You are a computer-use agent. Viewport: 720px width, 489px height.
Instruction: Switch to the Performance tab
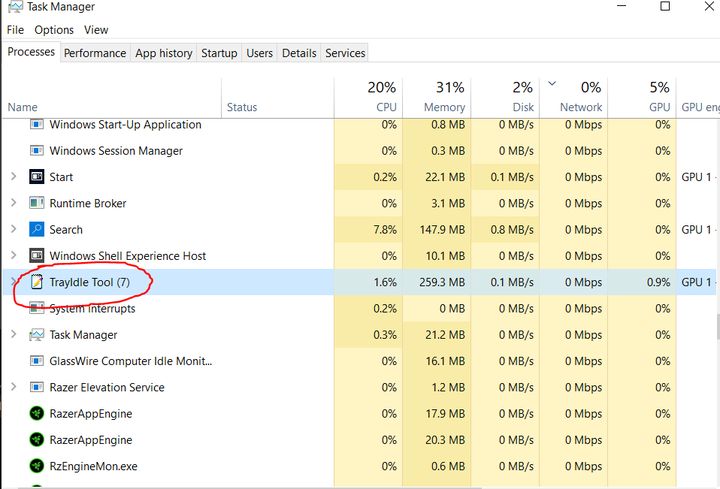tap(95, 53)
